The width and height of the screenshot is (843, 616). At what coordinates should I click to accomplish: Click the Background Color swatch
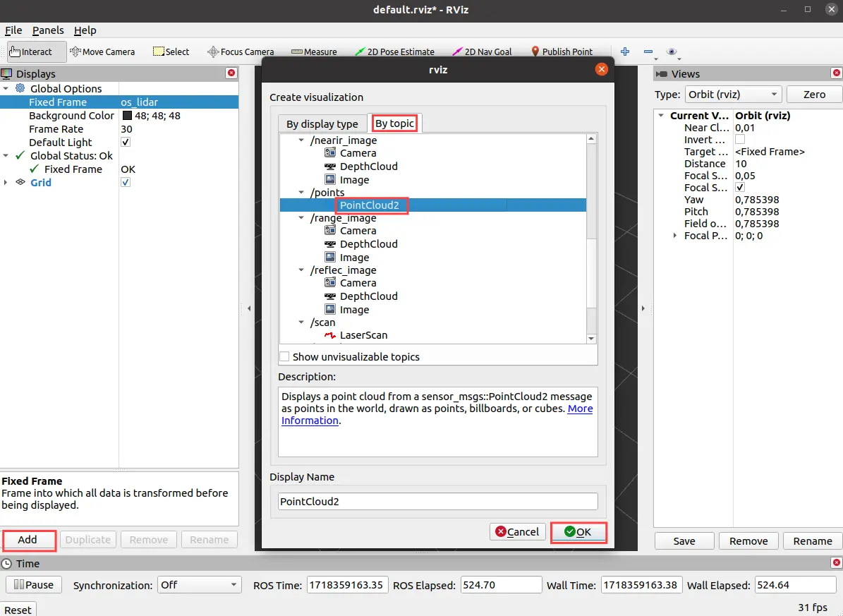point(128,116)
